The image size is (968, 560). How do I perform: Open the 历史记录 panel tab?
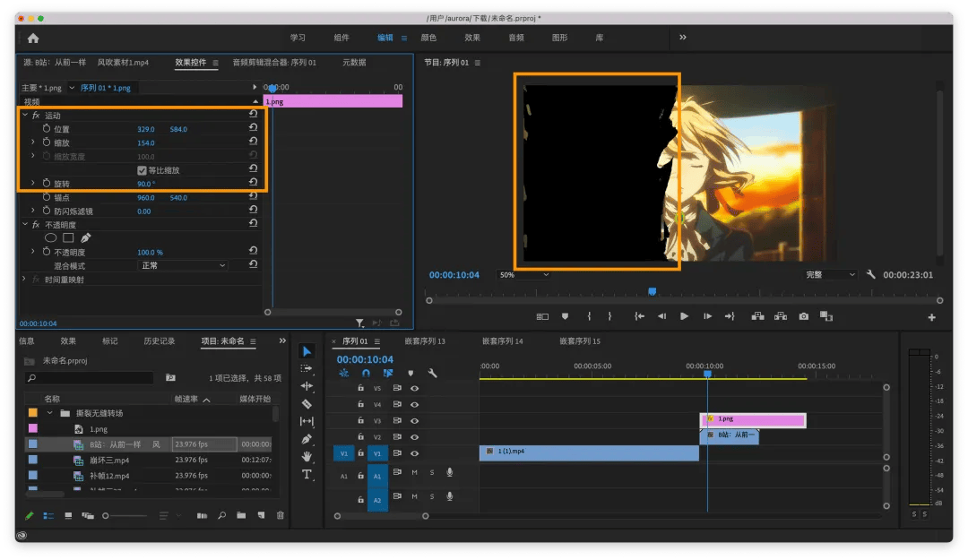[x=160, y=340]
